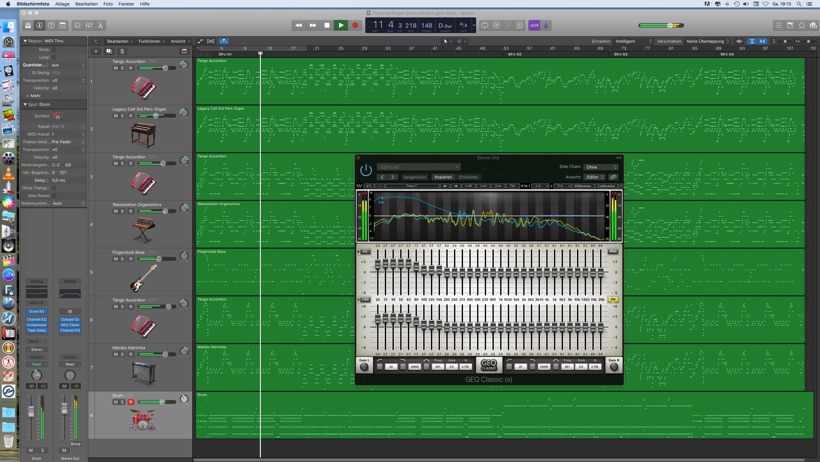Image resolution: width=820 pixels, height=462 pixels.
Task: Click the upper 20 Hz EQ band fader
Action: coord(378,265)
